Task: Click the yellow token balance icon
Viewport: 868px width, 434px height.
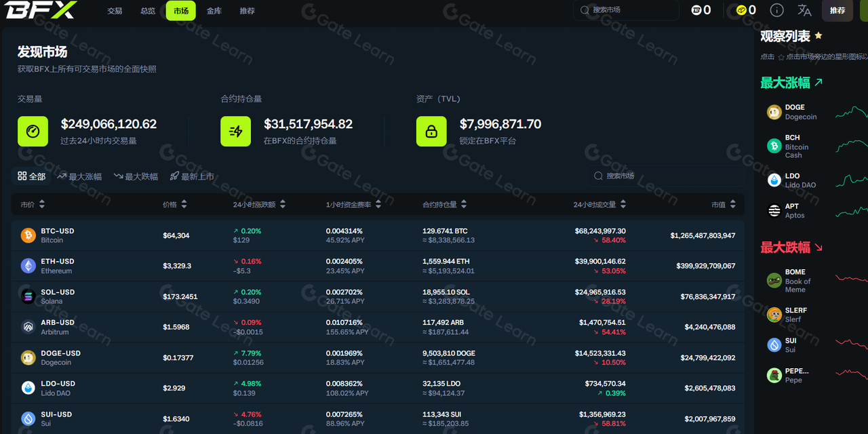Action: pyautogui.click(x=741, y=10)
